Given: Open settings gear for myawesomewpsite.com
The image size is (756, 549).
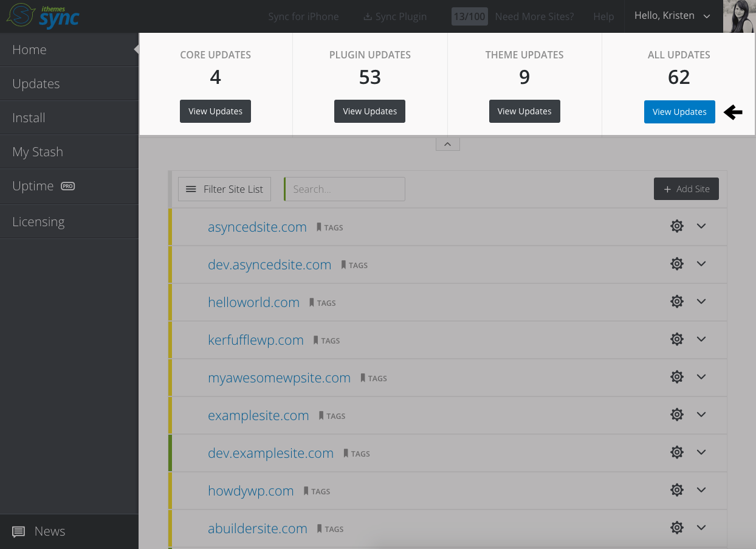Looking at the screenshot, I should coord(677,377).
